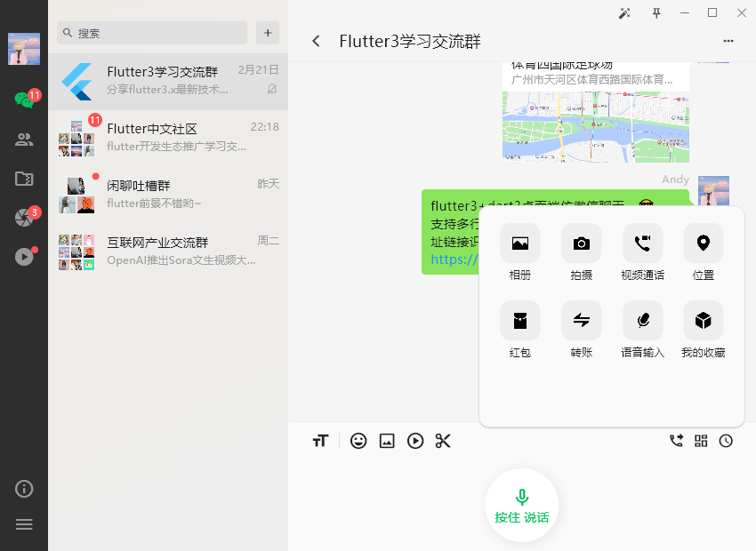Open the video Channels icon in the sidebar
The width and height of the screenshot is (756, 551).
click(x=24, y=257)
